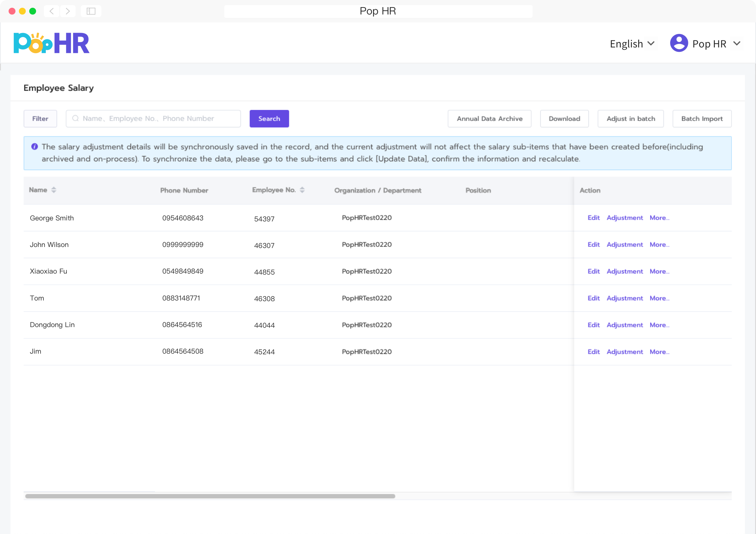Click employee number 45244
Image resolution: width=756 pixels, height=534 pixels.
point(264,352)
